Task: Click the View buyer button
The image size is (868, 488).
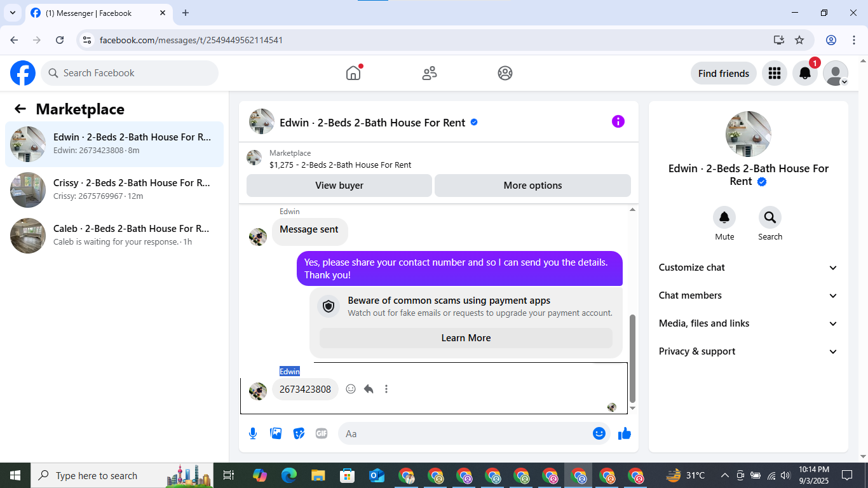Action: (339, 186)
